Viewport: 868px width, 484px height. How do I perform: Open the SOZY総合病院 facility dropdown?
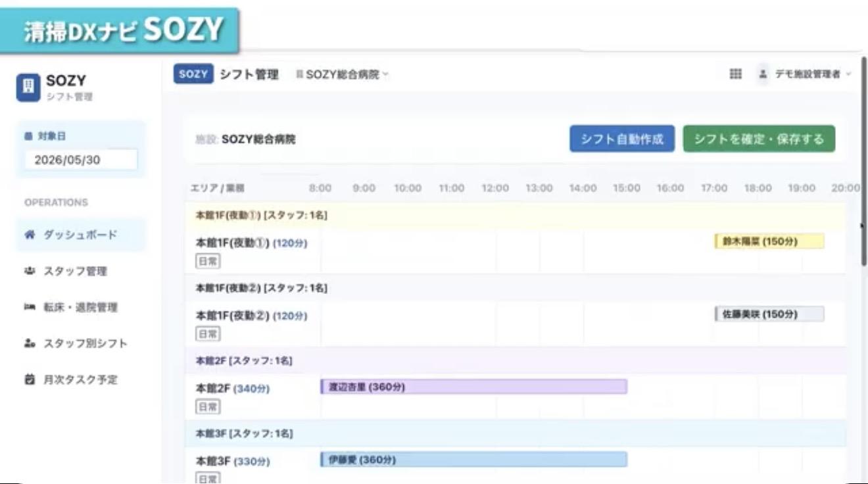coord(343,75)
